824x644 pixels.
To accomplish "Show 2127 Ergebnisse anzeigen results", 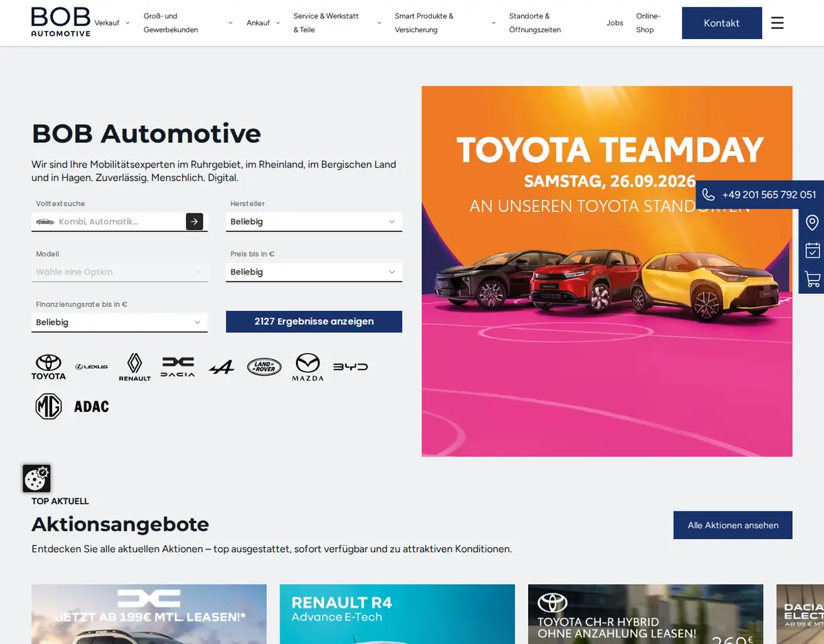I will click(314, 321).
